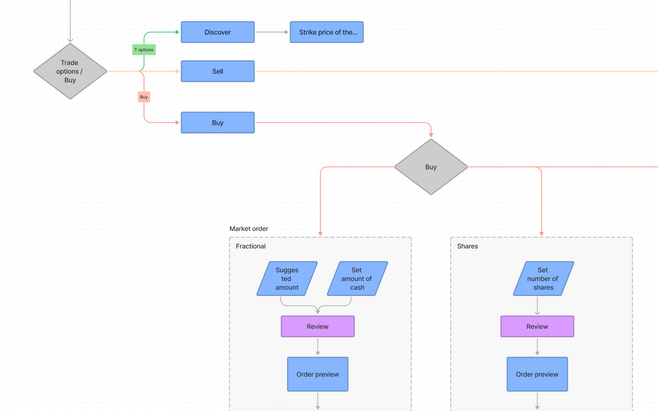The image size is (658, 411).
Task: Click the green 'T options' connector label
Action: point(144,50)
